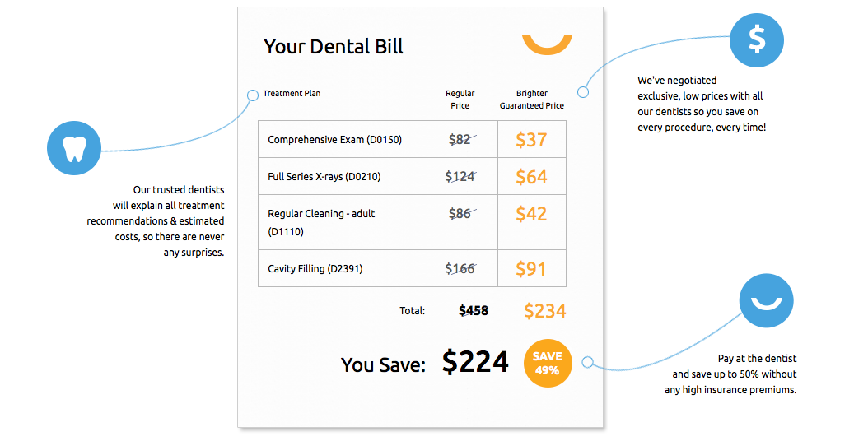The height and width of the screenshot is (441, 868).
Task: Select Full Series X-rays (D0210) row
Action: pyautogui.click(x=412, y=177)
